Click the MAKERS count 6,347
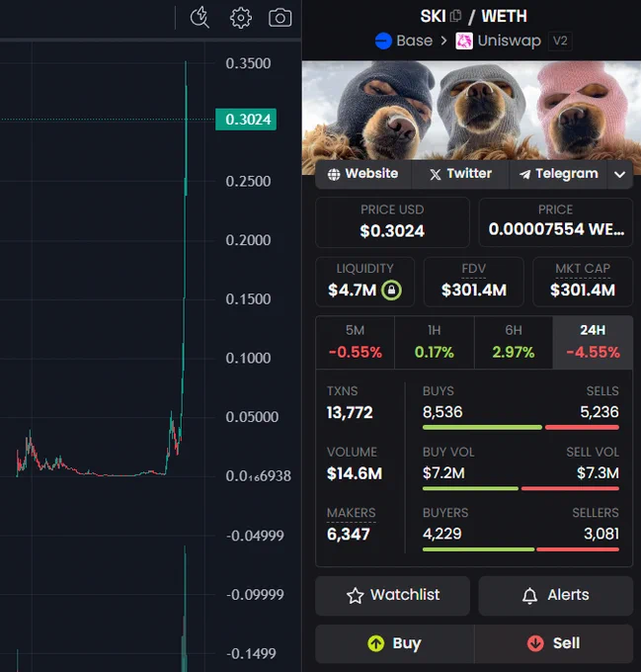Image resolution: width=641 pixels, height=672 pixels. 348,535
